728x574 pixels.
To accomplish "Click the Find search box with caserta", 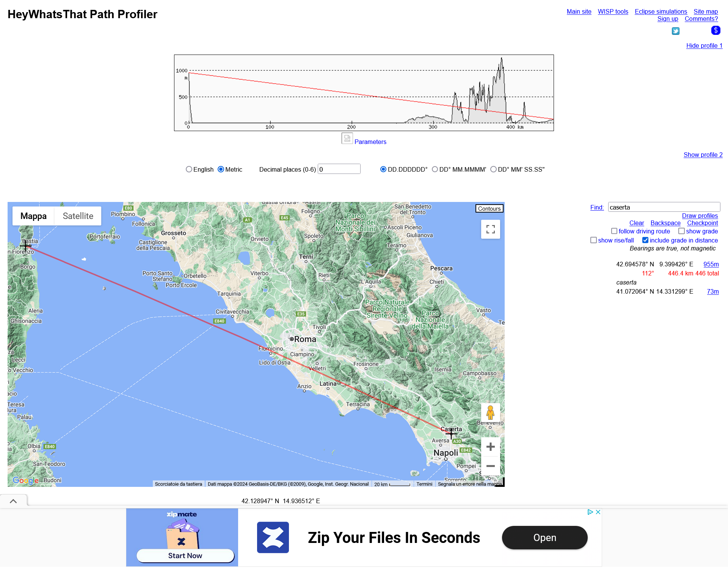I will tap(664, 207).
